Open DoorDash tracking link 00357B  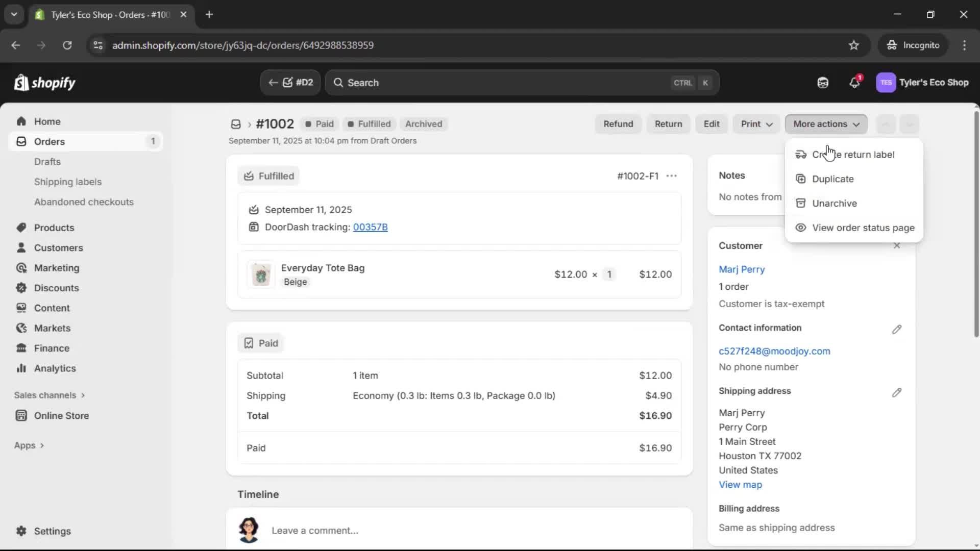[x=370, y=228]
